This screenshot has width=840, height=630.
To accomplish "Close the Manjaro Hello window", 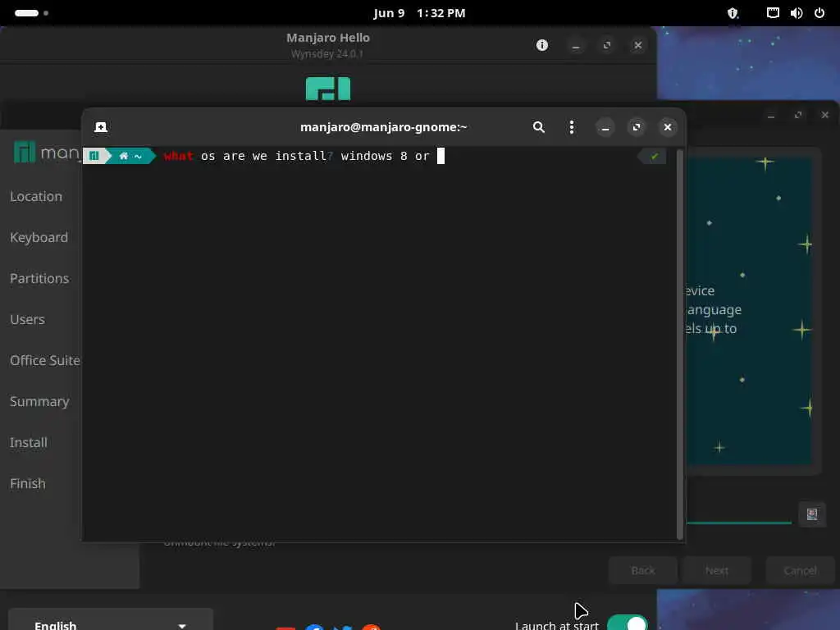I will (x=638, y=46).
